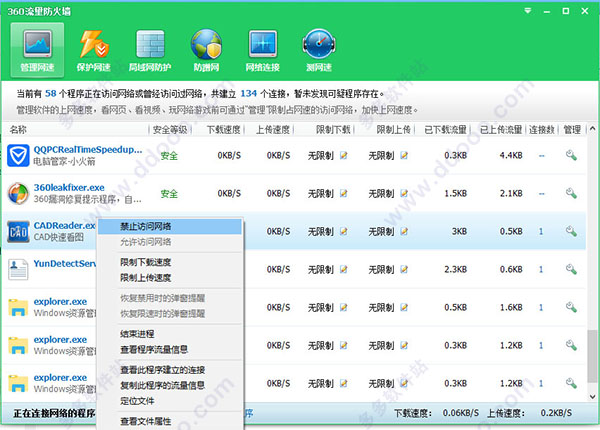Click the list scrollbar up arrow
The width and height of the screenshot is (600, 430).
(x=592, y=129)
